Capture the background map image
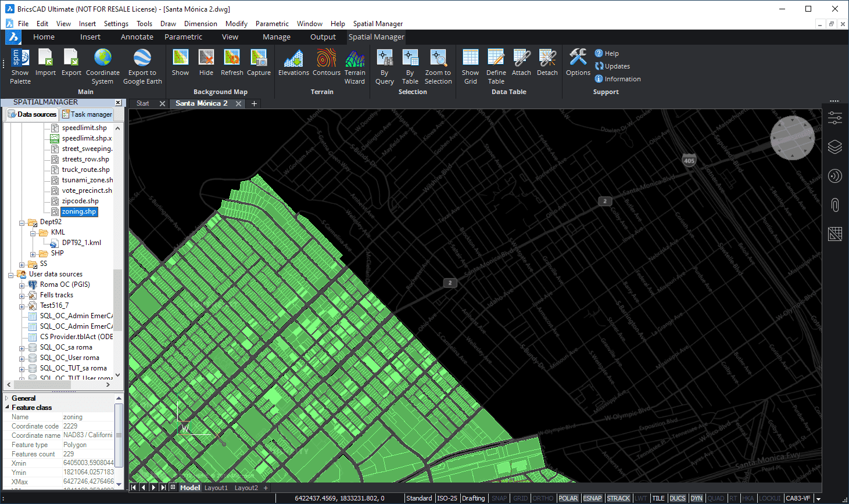This screenshot has height=504, width=849. tap(259, 63)
